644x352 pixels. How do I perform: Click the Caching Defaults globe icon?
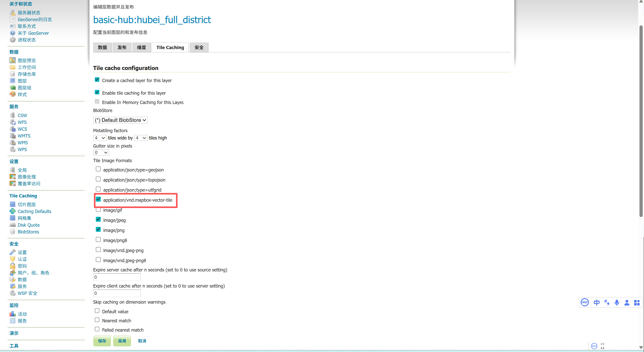[x=13, y=211]
